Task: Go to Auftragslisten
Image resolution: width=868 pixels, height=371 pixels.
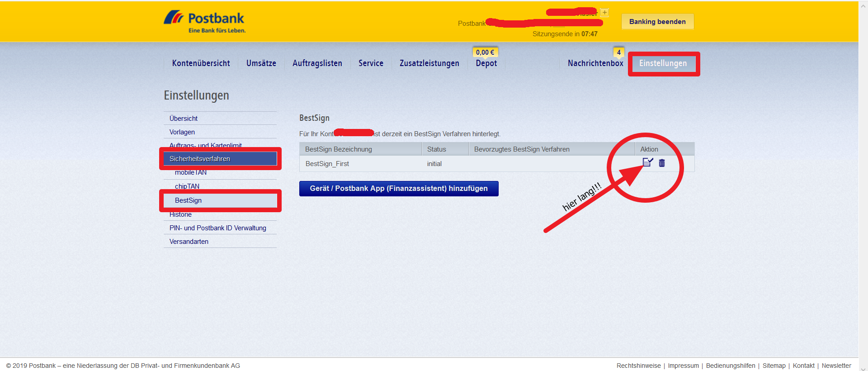Action: 317,63
